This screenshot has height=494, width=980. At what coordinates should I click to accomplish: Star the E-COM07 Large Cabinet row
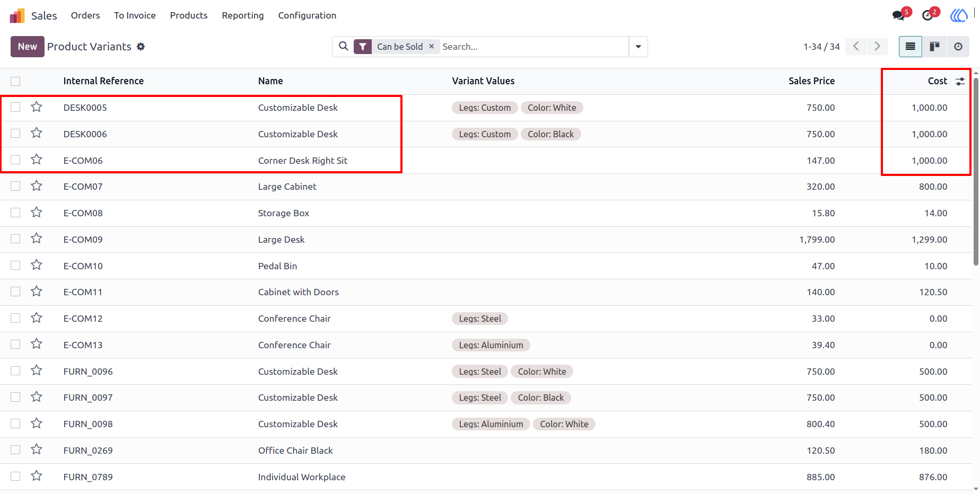point(37,186)
